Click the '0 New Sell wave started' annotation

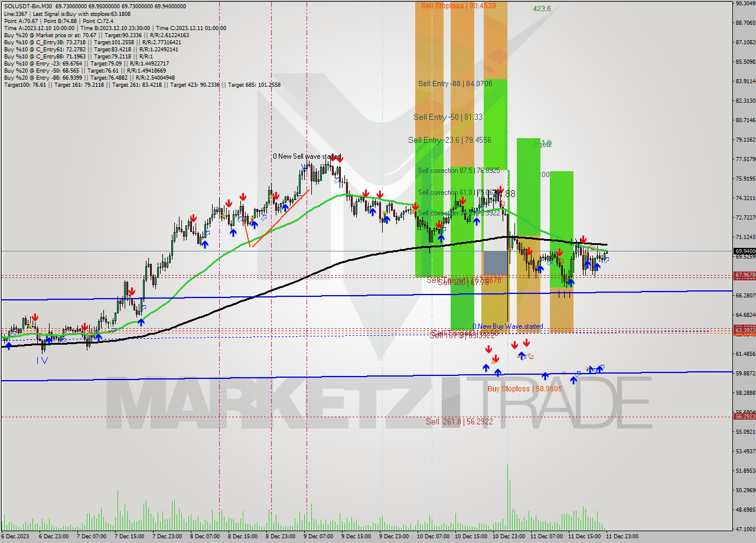point(307,156)
